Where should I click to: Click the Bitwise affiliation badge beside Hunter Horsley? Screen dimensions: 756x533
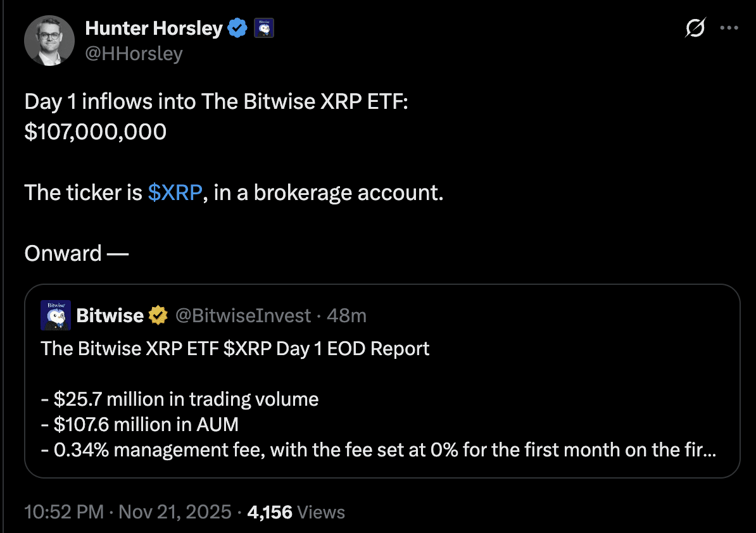(263, 28)
